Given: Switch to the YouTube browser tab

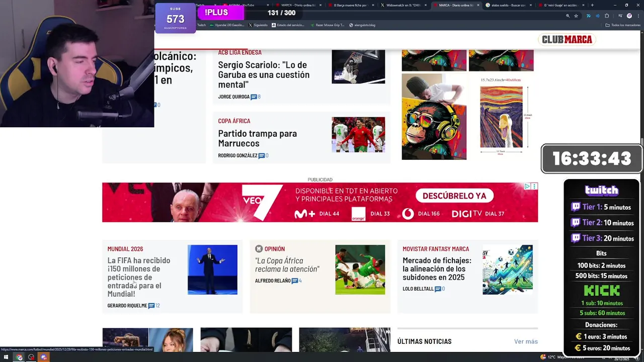Looking at the screenshot, I should click(x=245, y=5).
